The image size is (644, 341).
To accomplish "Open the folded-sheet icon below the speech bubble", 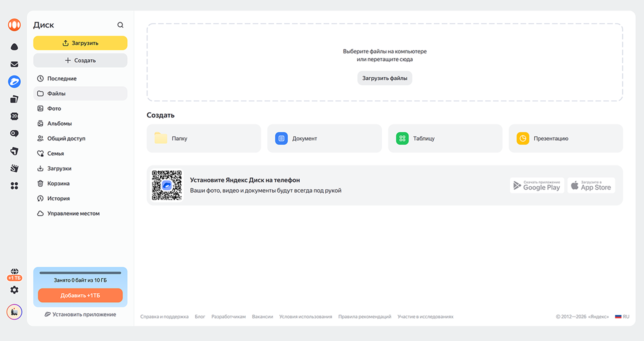I will coord(14,151).
